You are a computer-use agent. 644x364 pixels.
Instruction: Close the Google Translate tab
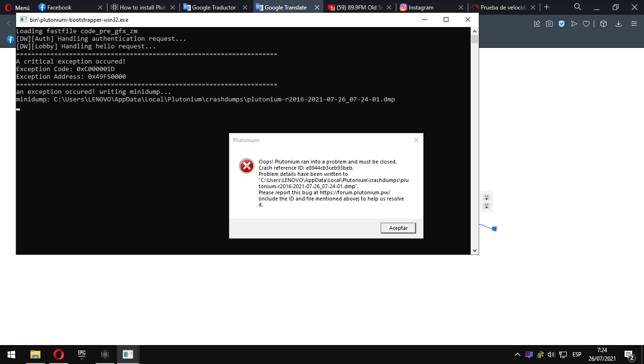pos(317,8)
